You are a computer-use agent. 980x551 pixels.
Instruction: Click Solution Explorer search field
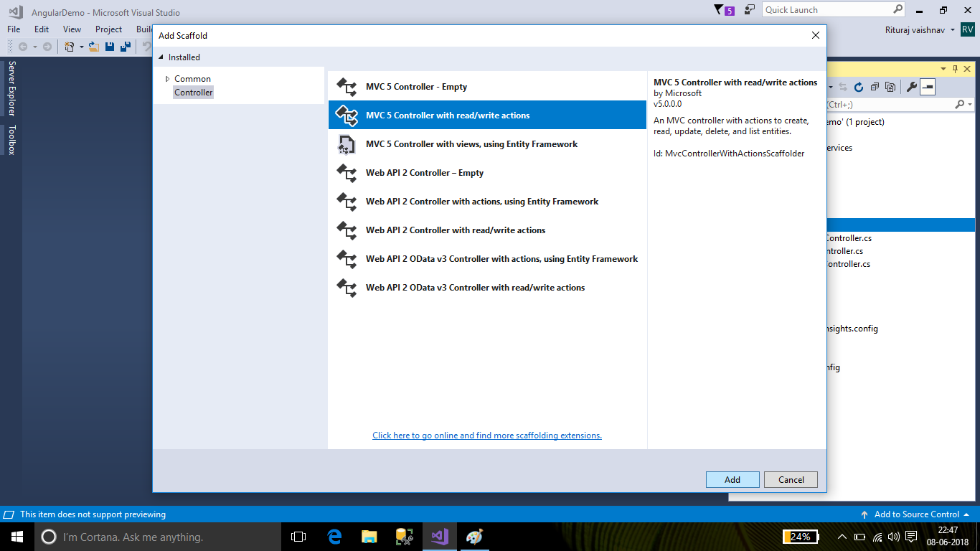click(890, 104)
